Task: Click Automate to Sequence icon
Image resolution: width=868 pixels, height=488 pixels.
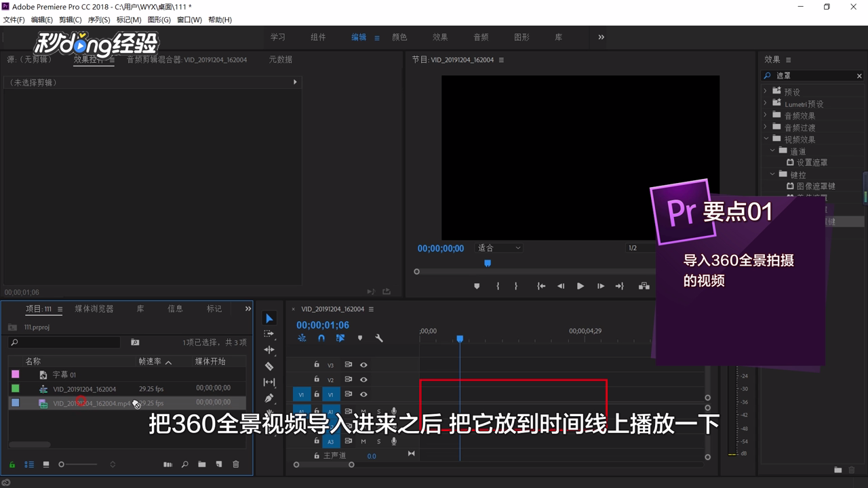Action: pos(167,464)
